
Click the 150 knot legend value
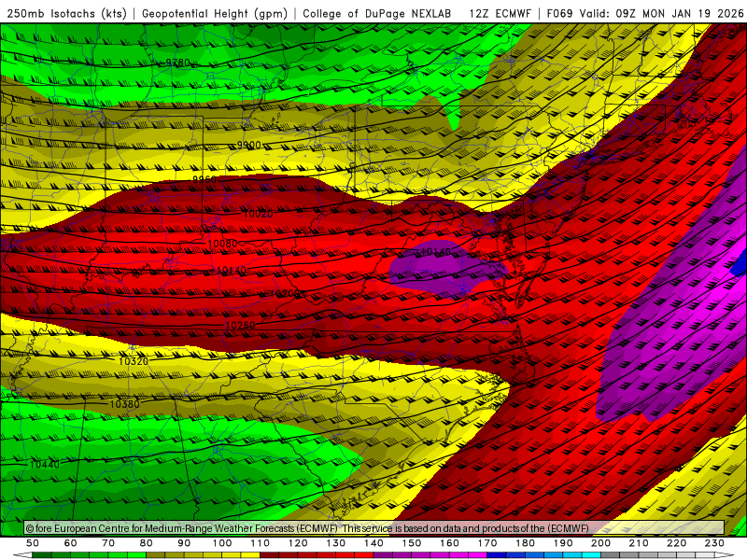point(412,543)
